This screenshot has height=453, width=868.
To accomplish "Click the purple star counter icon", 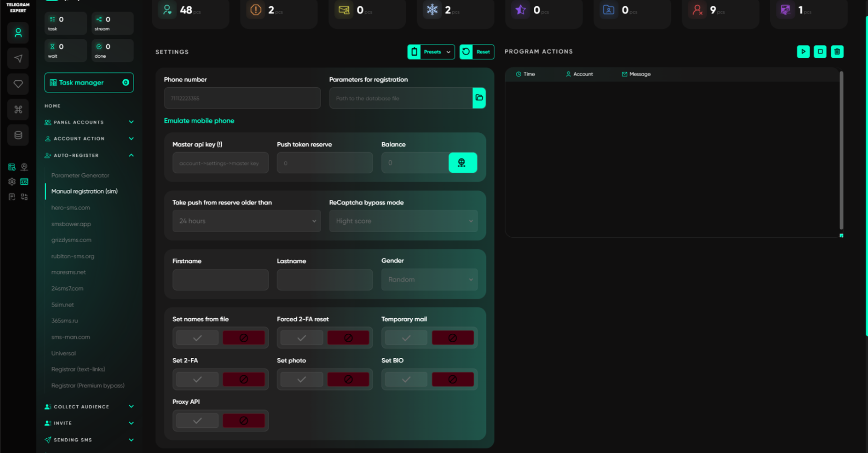I will click(x=521, y=10).
